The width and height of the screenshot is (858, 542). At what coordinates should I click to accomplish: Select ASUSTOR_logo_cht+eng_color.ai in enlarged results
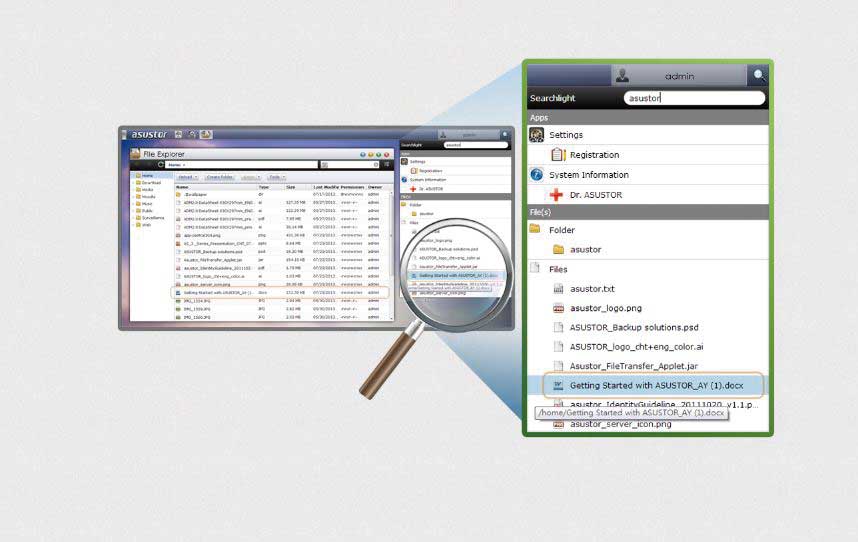pyautogui.click(x=648, y=347)
